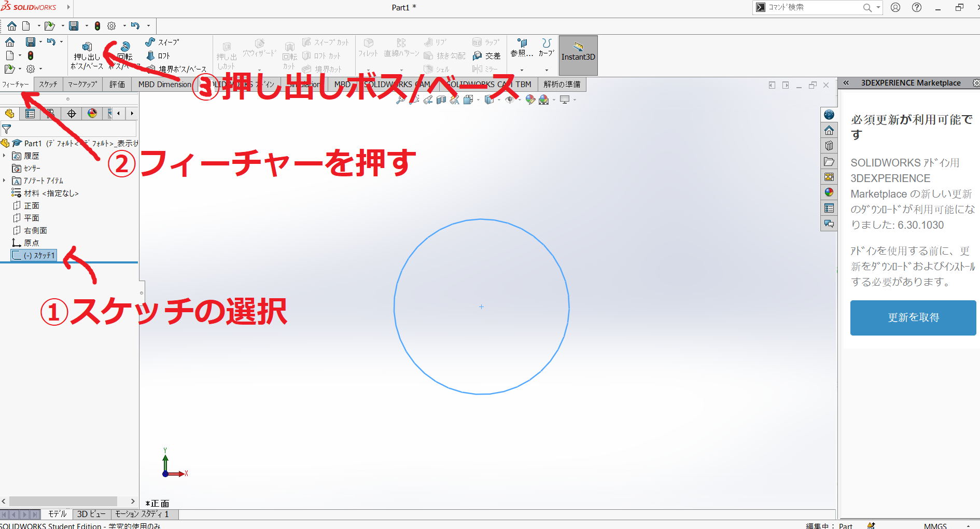Open Custom Properties in the task pane

[829, 208]
